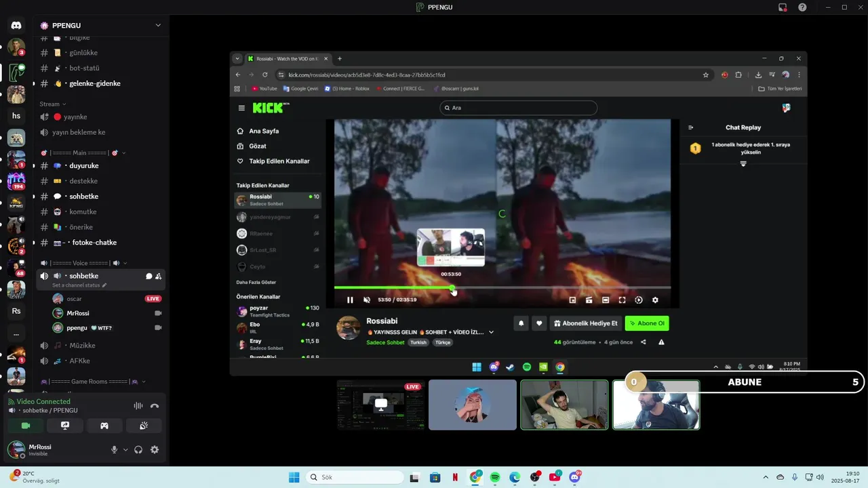Open Discord direct messages home

point(16,25)
